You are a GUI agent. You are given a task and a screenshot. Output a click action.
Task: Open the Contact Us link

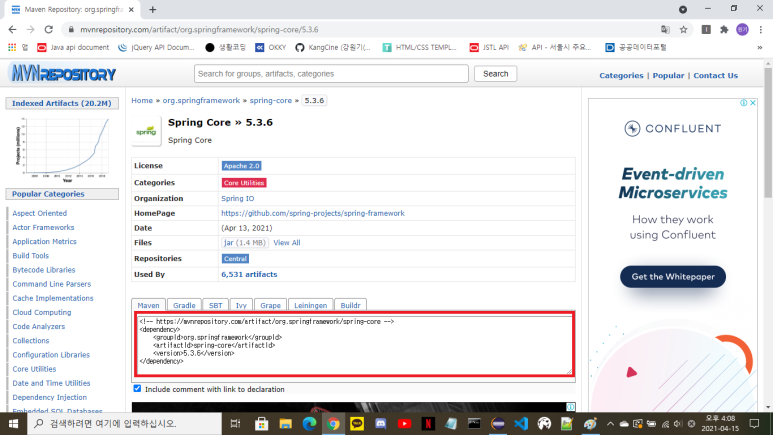pos(715,75)
